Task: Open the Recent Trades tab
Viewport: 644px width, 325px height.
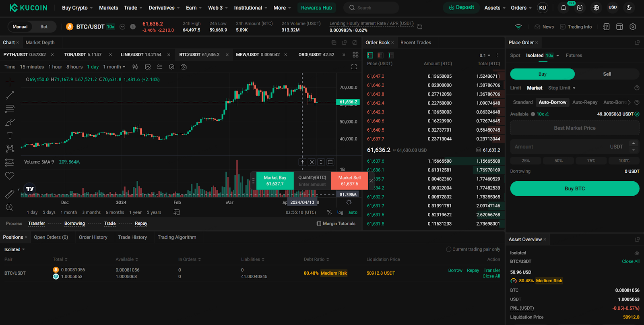Action: click(x=416, y=42)
